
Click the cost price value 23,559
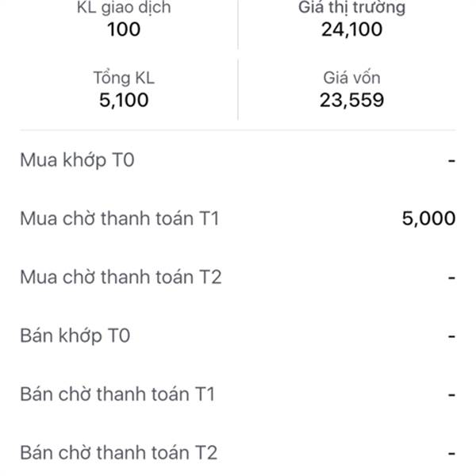tap(351, 100)
